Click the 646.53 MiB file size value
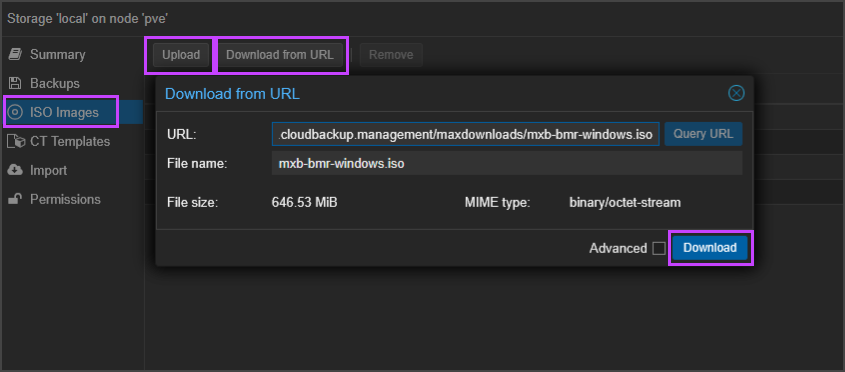 tap(304, 203)
